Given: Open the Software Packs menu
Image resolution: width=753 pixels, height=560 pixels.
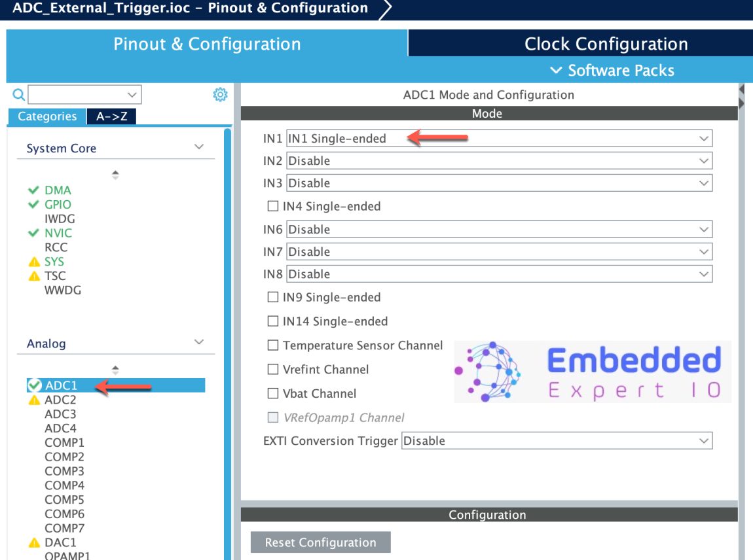Looking at the screenshot, I should point(612,71).
